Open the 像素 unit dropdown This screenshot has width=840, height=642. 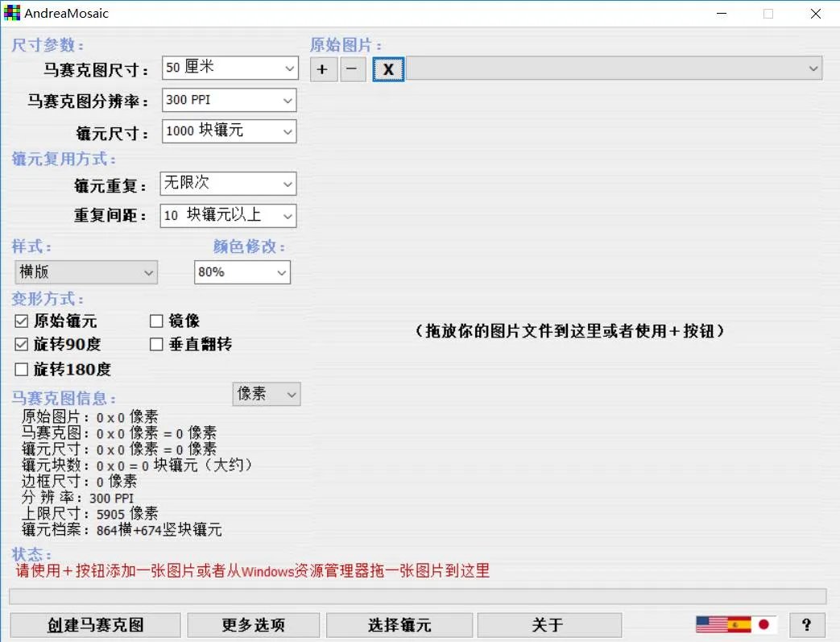(267, 395)
